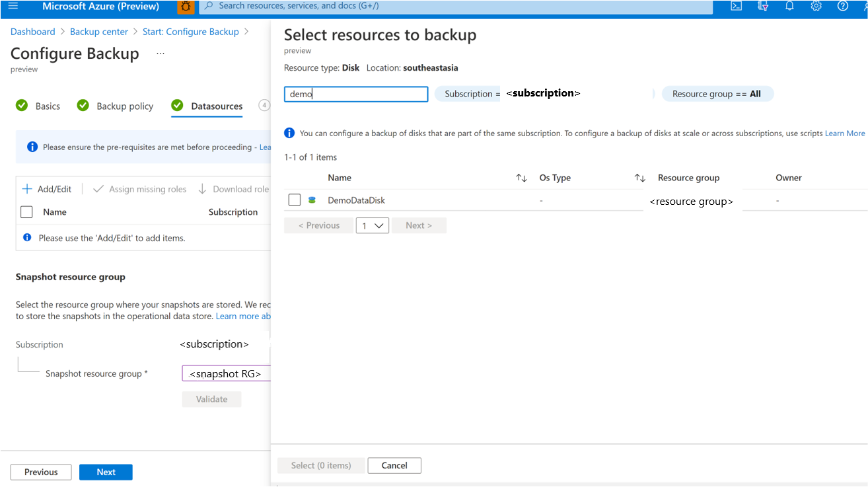Click the Cancel button
The image size is (868, 487).
(394, 465)
